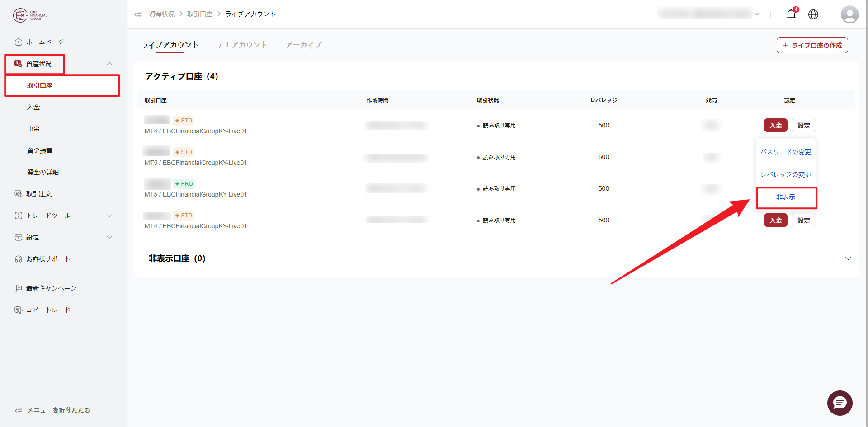Expand the 非表示口座 section chevron

pyautogui.click(x=848, y=258)
